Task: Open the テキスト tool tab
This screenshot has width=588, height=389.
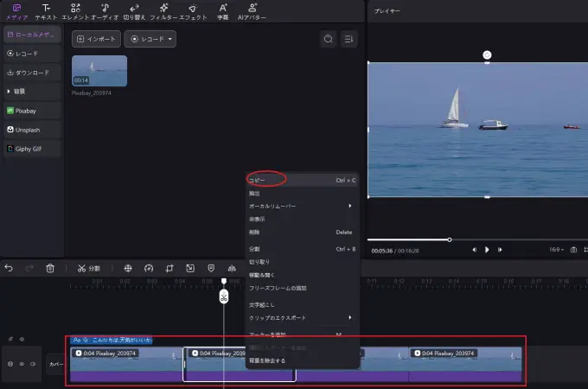Action: [x=46, y=11]
